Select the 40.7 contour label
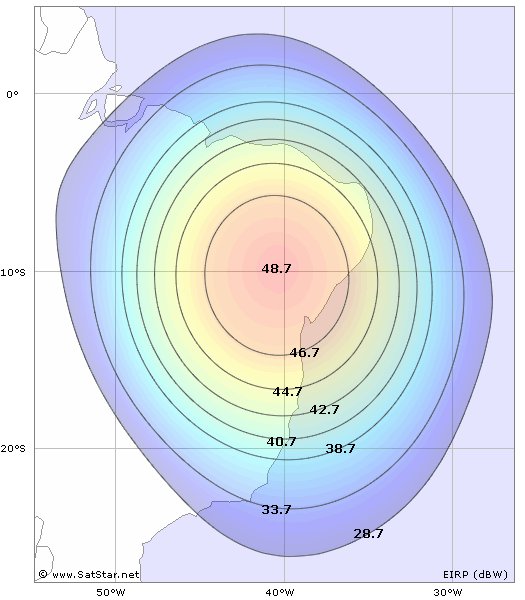This screenshot has height=600, width=525. [281, 442]
